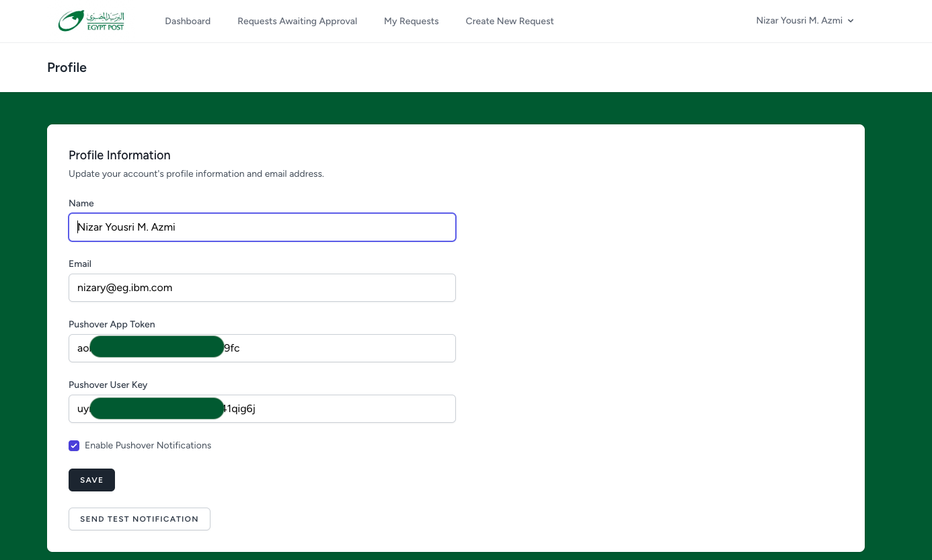Open My Requests in navigation
This screenshot has width=932, height=560.
pos(411,22)
